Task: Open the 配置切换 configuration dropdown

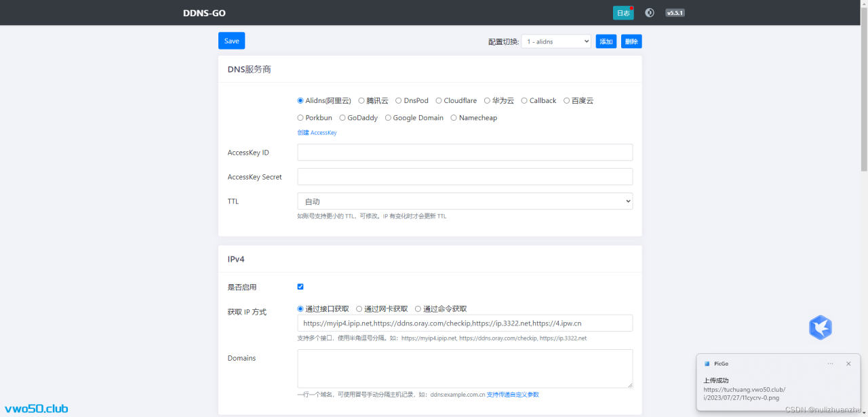Action: [556, 41]
